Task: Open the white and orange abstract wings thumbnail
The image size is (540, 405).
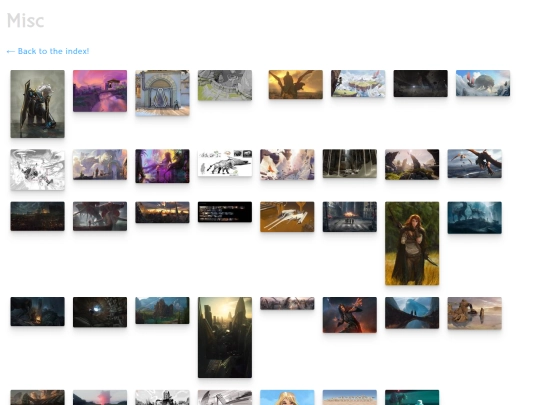Action: [287, 164]
